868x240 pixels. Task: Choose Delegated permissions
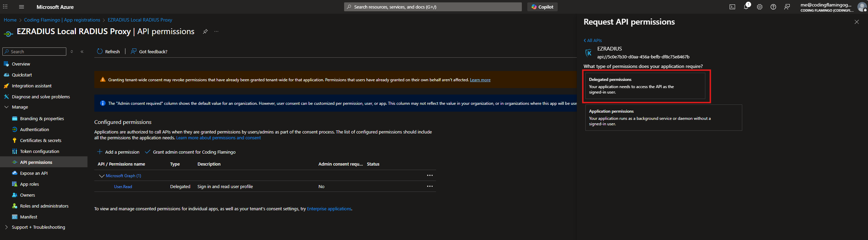[645, 86]
